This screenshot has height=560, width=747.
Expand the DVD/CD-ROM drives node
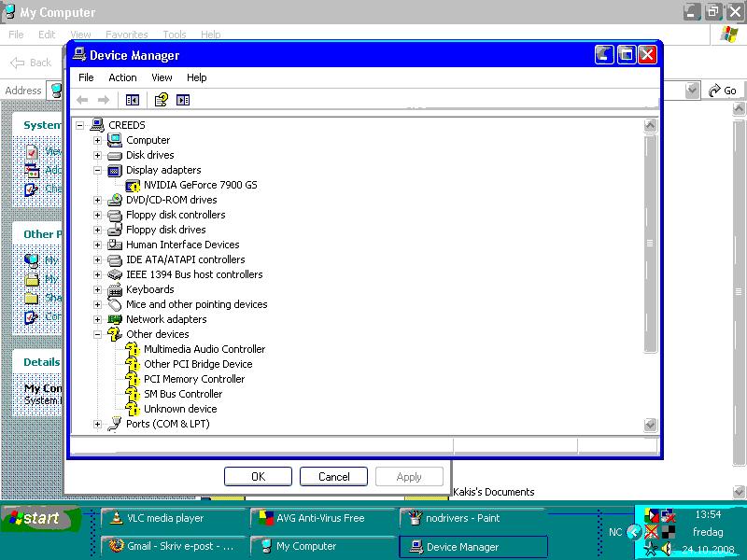97,200
